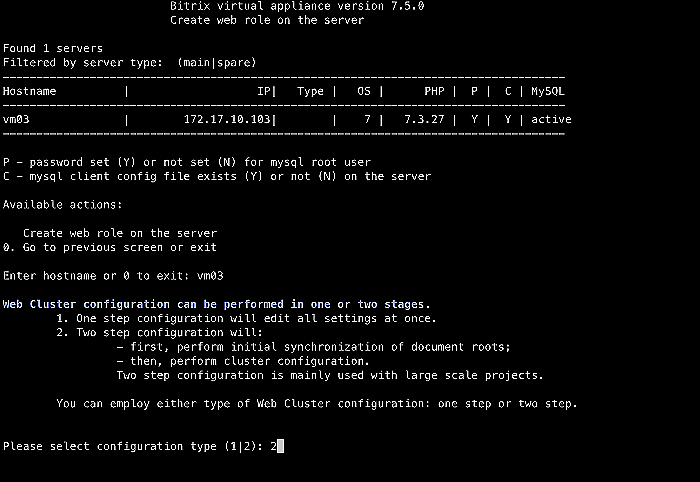Select hostname vm03 in the table row
Viewport: 700px width, 482px height.
(x=16, y=119)
